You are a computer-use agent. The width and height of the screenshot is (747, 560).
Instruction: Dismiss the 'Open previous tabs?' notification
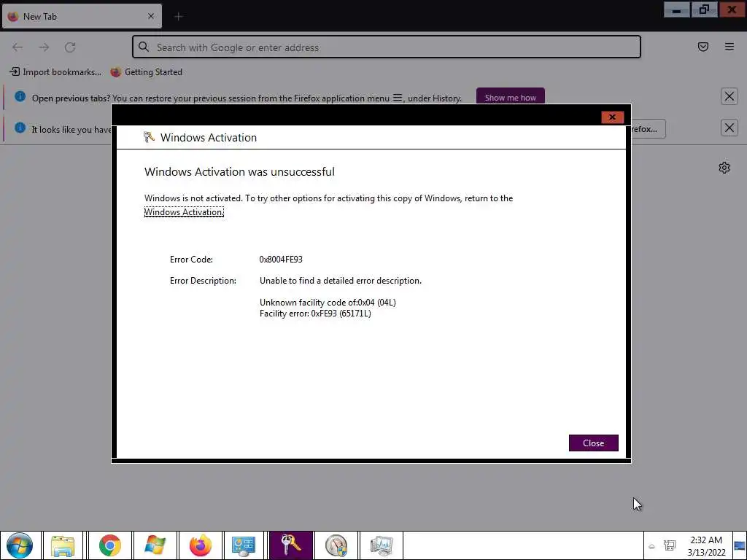click(x=729, y=97)
